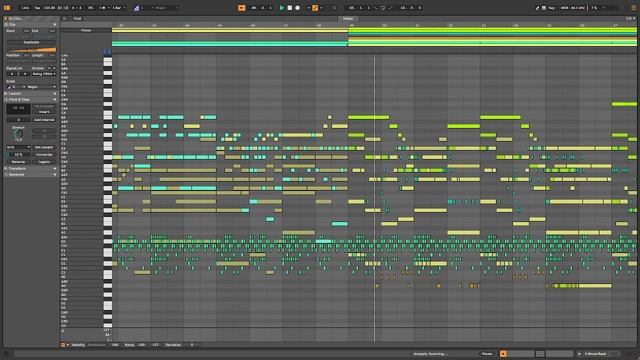Adjust the Stretch knob
This screenshot has height=360, width=640.
click(x=18, y=133)
